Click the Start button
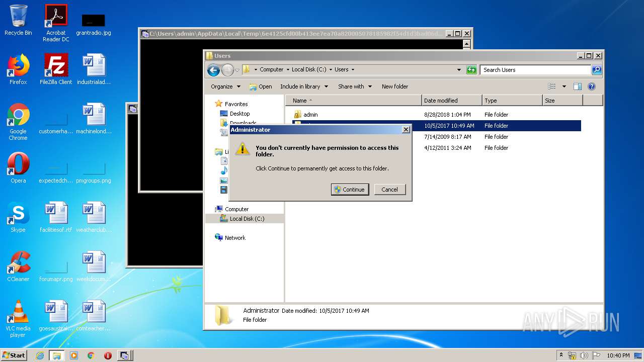The width and height of the screenshot is (644, 362). 14,355
